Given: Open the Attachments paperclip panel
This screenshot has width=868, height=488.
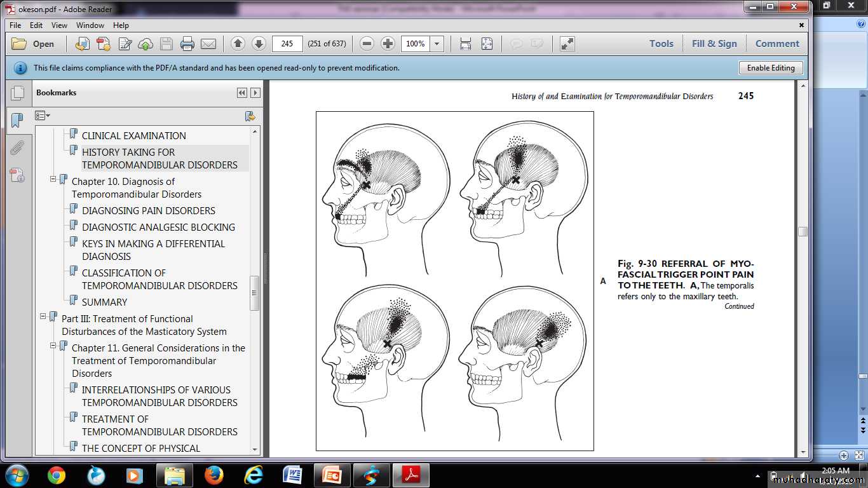Looking at the screenshot, I should 18,148.
